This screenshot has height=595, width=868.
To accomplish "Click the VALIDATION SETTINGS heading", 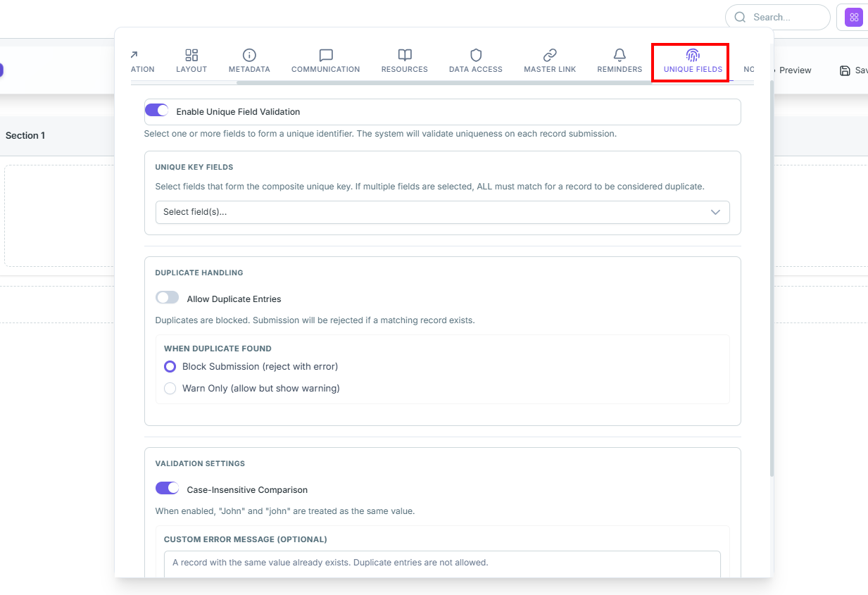I will click(x=200, y=463).
